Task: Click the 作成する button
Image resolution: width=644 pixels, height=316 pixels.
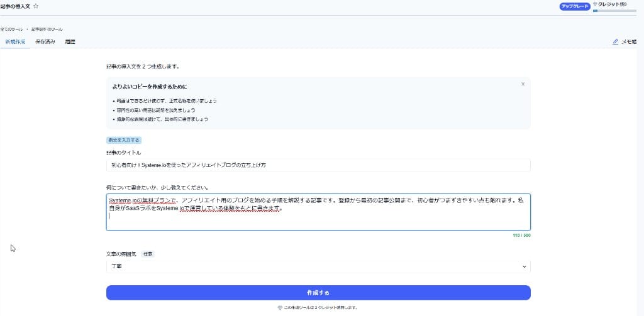Action: (318, 293)
